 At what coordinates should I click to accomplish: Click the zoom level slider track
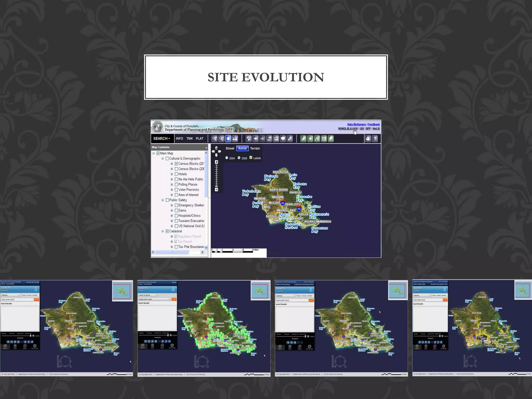pyautogui.click(x=216, y=176)
